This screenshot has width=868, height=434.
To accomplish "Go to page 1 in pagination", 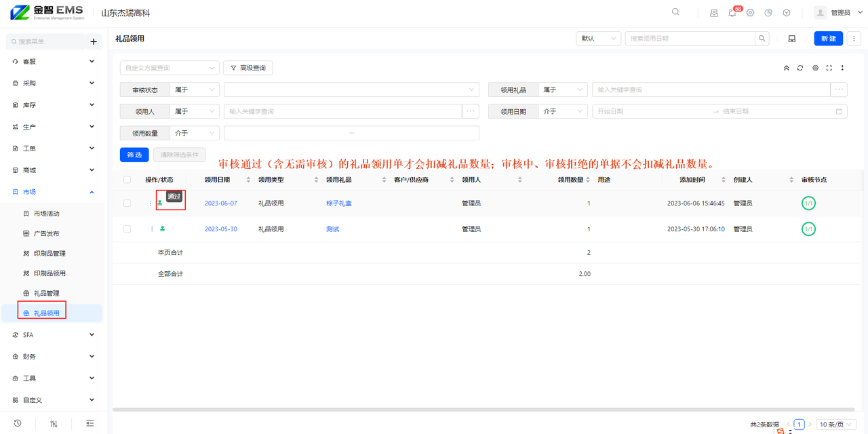I will click(x=800, y=425).
